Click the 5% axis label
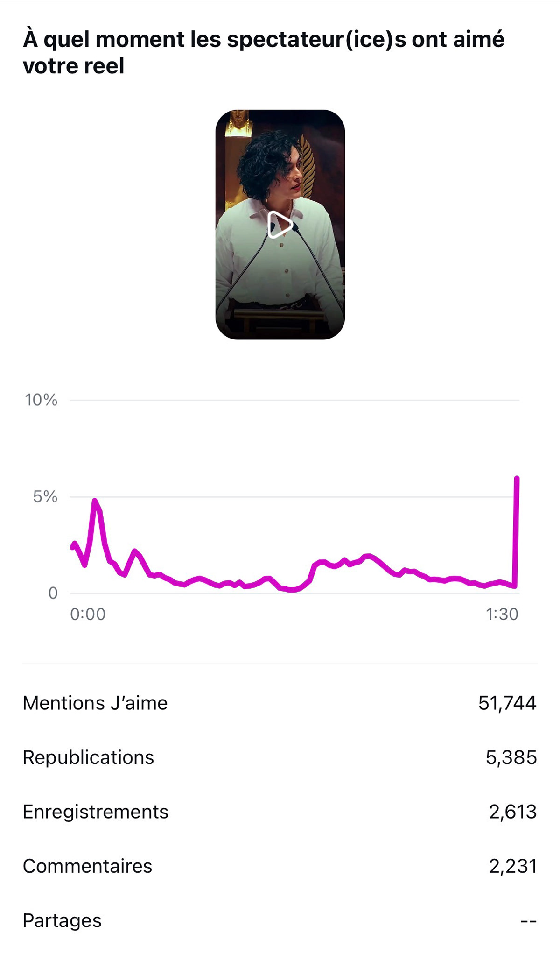560x961 pixels. tap(45, 497)
